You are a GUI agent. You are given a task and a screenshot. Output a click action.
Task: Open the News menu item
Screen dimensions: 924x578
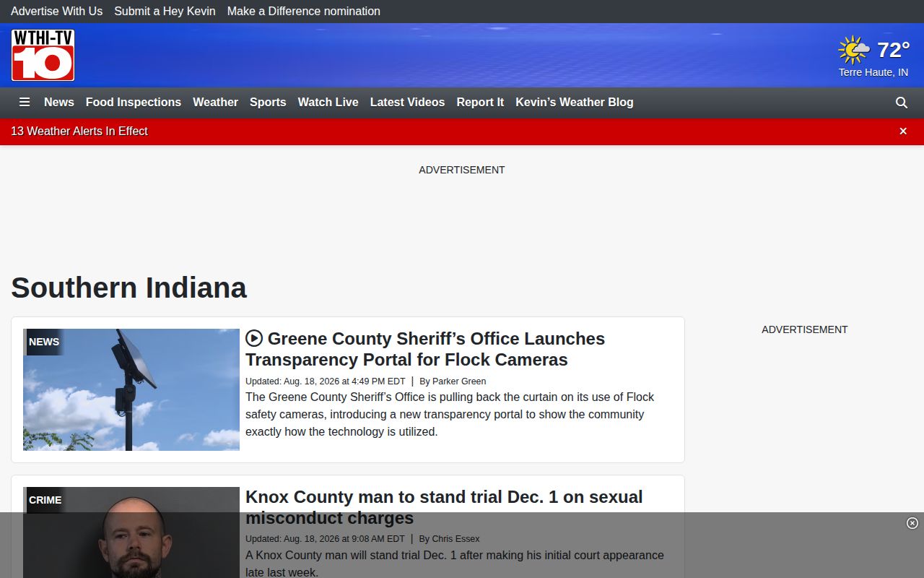click(59, 103)
